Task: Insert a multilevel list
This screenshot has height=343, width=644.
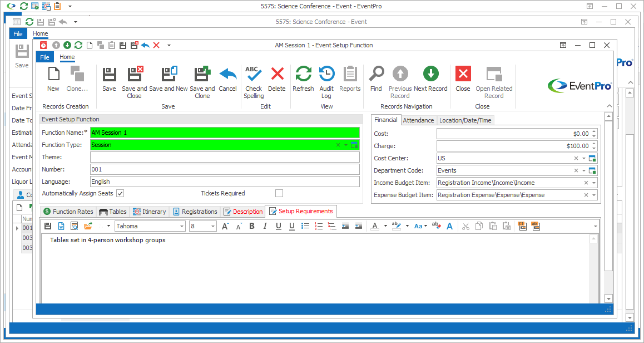Action: (332, 226)
